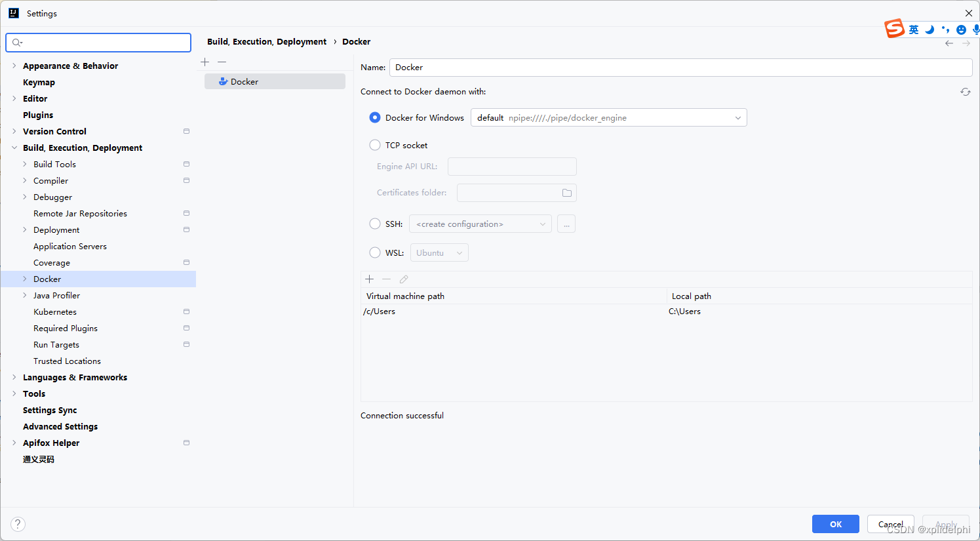Open Advanced Settings page
Image resolution: width=980 pixels, height=541 pixels.
click(60, 426)
